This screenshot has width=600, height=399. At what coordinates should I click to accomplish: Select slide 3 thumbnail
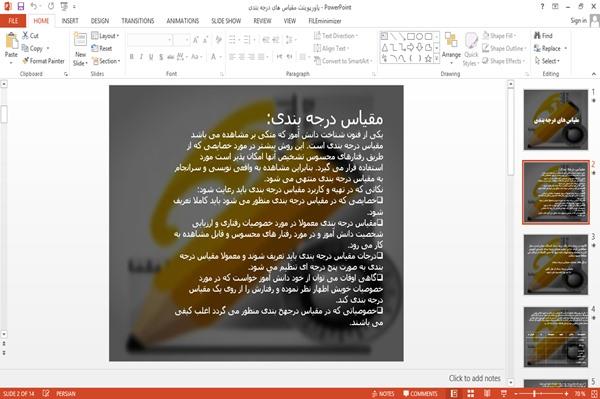(556, 265)
